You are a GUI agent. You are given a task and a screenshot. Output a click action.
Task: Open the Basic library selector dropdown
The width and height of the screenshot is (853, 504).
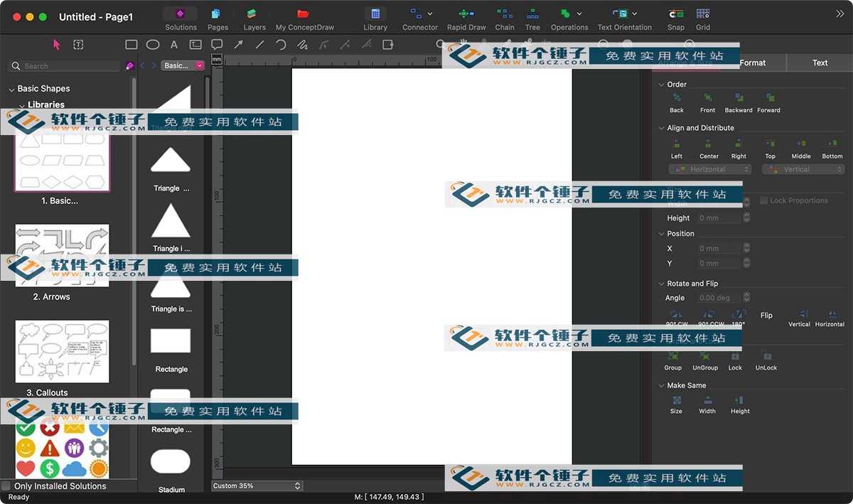183,65
